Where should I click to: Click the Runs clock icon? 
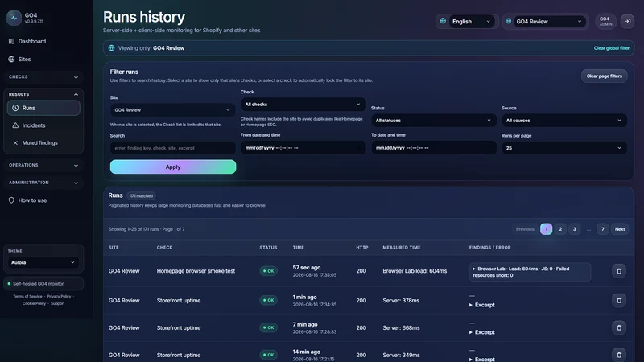tap(15, 108)
